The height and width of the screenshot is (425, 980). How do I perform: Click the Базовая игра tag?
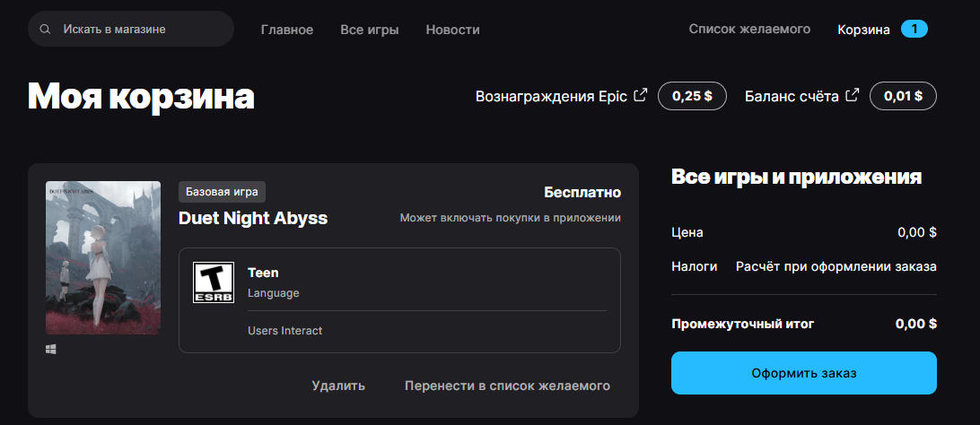[x=222, y=192]
